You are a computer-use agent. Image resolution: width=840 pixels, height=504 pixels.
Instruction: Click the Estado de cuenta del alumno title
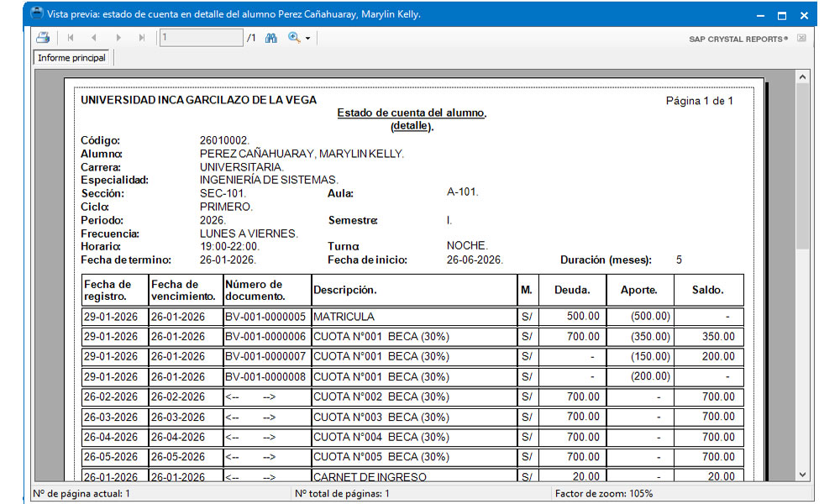coord(412,113)
